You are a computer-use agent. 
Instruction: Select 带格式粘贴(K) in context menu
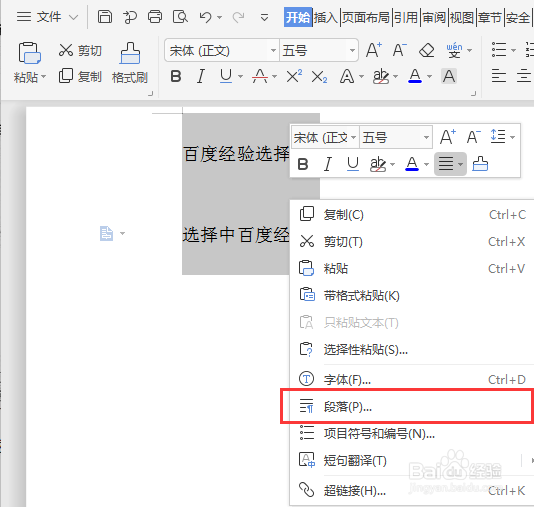click(412, 296)
